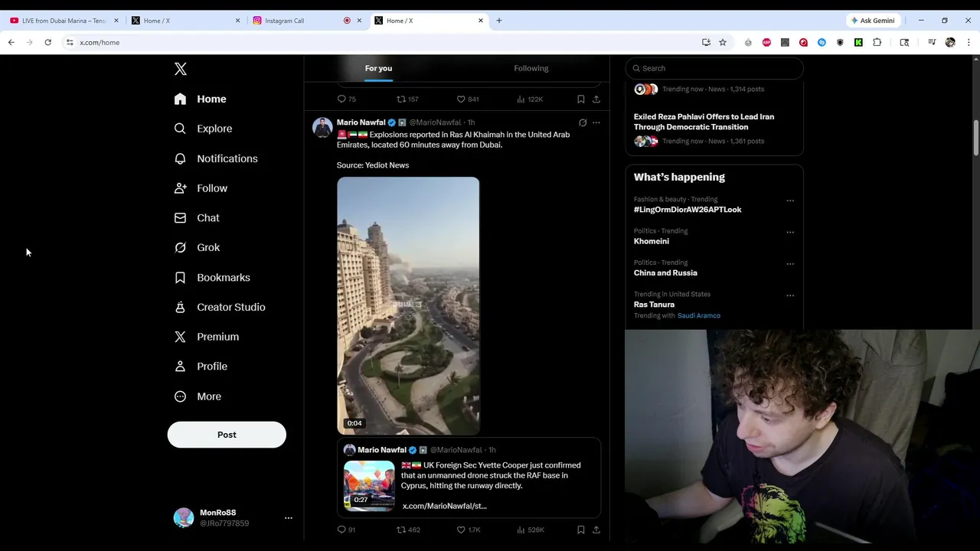
Task: Share the post with 1.7K likes
Action: pyautogui.click(x=596, y=530)
